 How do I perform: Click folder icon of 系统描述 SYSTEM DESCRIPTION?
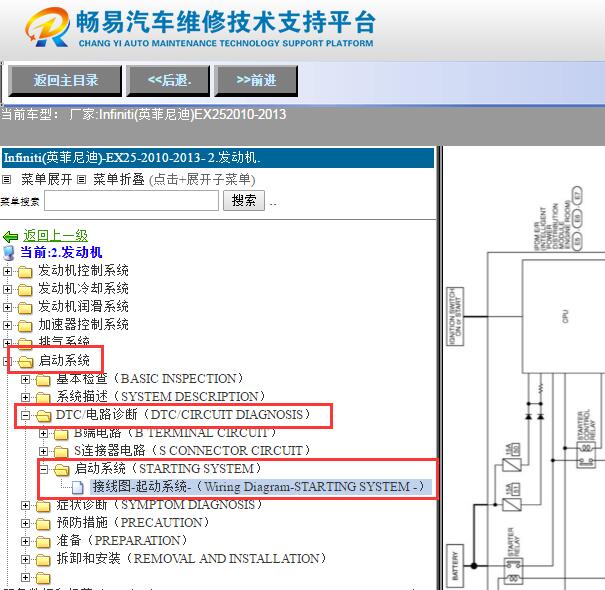pyautogui.click(x=43, y=397)
